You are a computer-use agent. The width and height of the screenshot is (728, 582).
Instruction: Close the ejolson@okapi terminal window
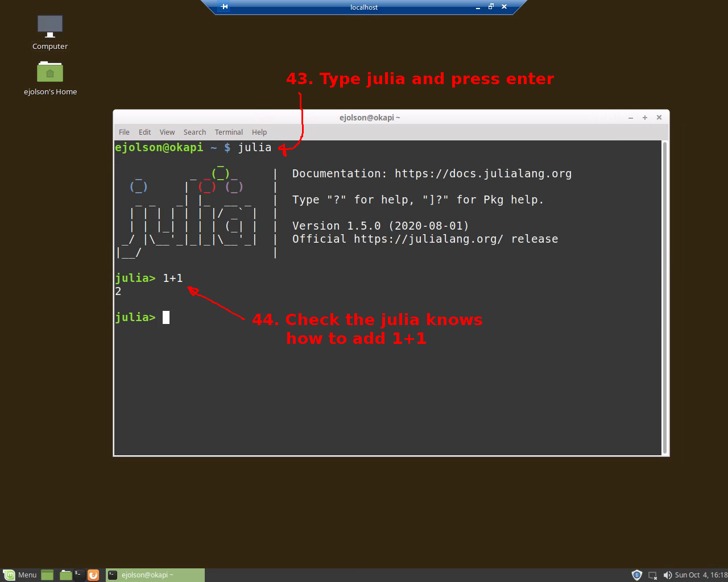click(x=659, y=118)
